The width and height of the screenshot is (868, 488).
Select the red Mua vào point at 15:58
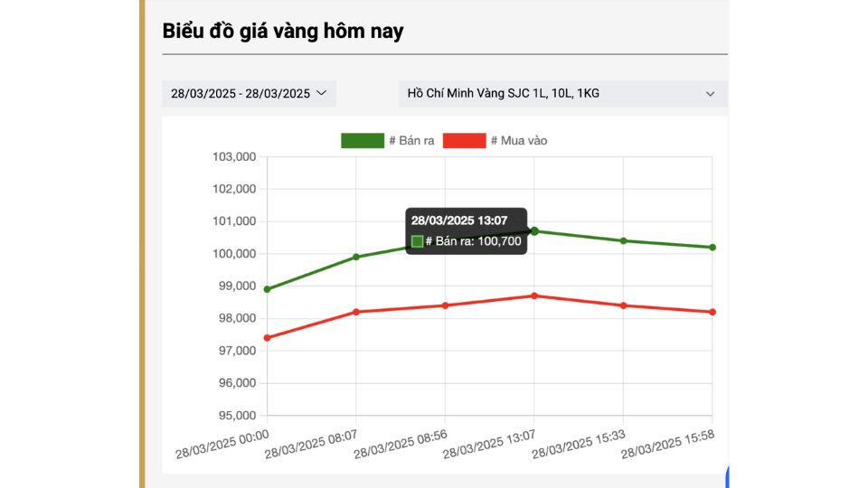pos(712,312)
